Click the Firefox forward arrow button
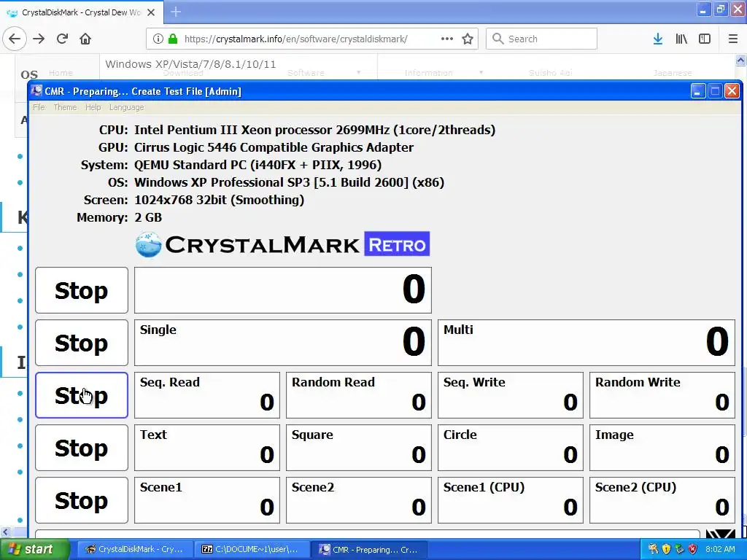Screen dimensions: 747x560 click(39, 39)
